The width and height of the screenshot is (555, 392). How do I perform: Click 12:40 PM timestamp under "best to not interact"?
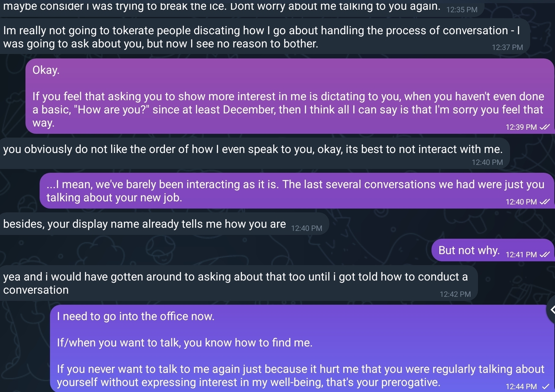pos(487,162)
